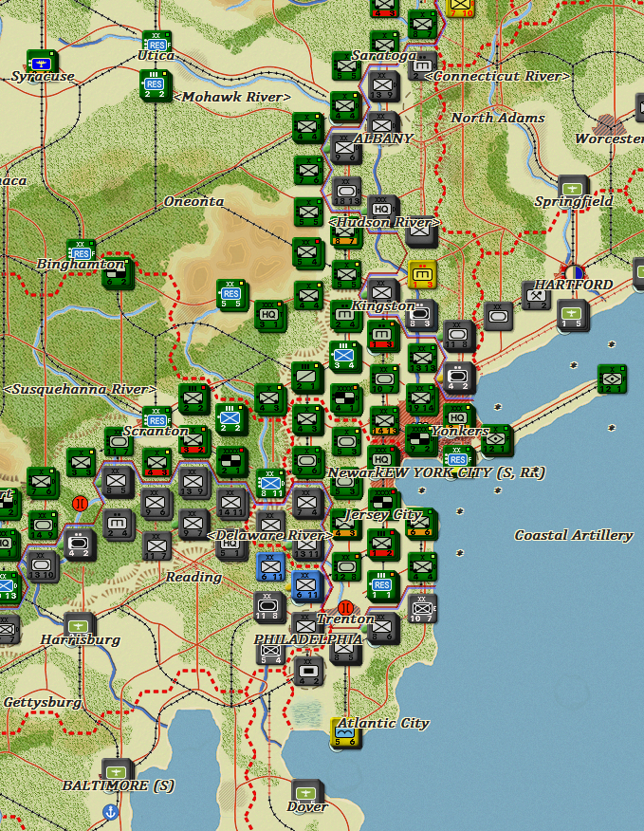Select the yellow unit at Atlantic City
Viewport: 644px width, 831px height.
[344, 732]
